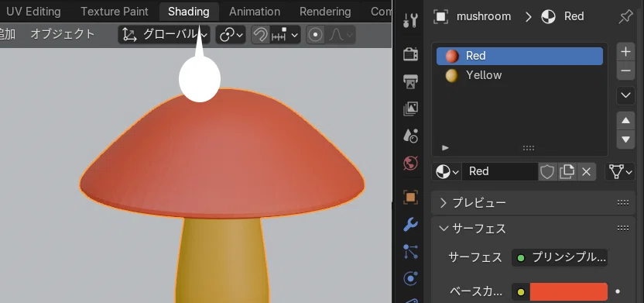Click mushroom in properties breadcrumb
The image size is (644, 303).
tap(484, 17)
